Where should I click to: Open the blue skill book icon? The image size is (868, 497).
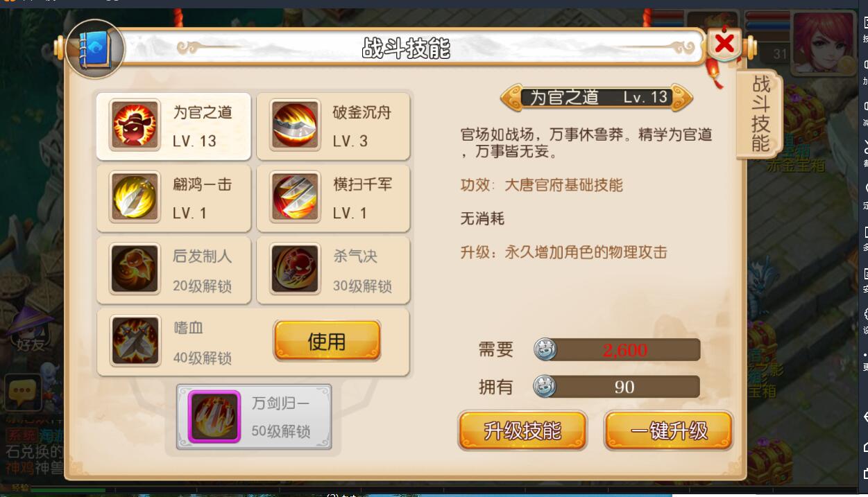click(x=96, y=49)
